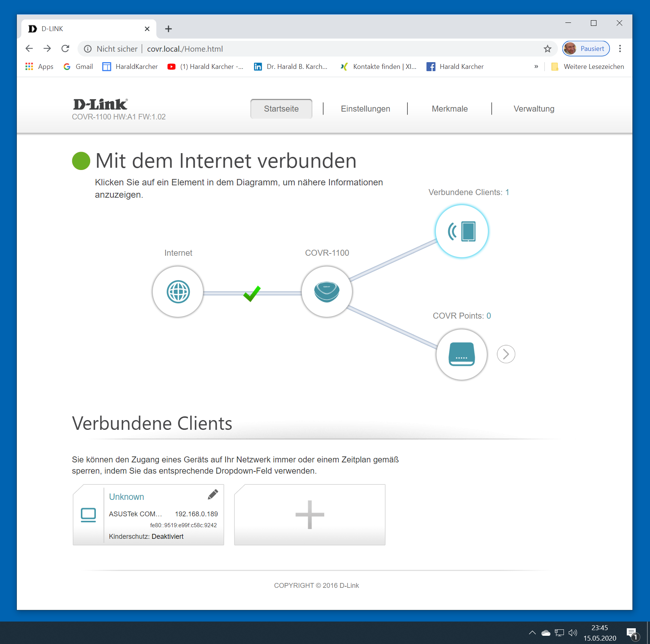The image size is (650, 644).
Task: Click the 'Verbundene Clients: 1' label
Action: point(469,192)
